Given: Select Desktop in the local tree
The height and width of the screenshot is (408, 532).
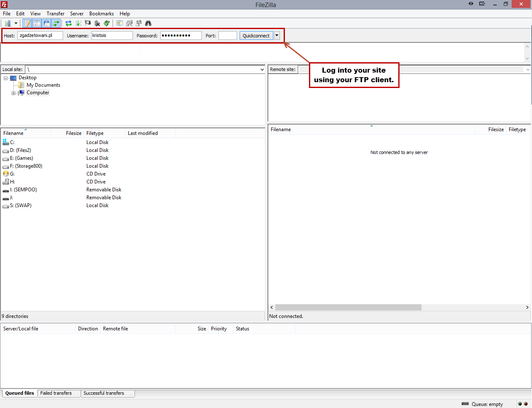Looking at the screenshot, I should [27, 78].
